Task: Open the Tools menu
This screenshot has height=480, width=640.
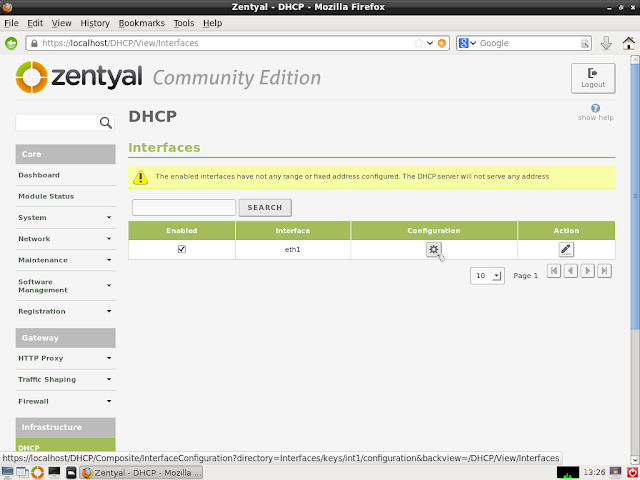Action: coord(184,23)
